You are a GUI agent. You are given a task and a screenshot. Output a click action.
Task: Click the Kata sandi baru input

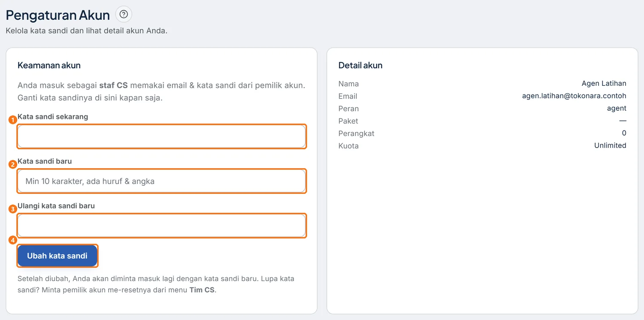pos(161,181)
